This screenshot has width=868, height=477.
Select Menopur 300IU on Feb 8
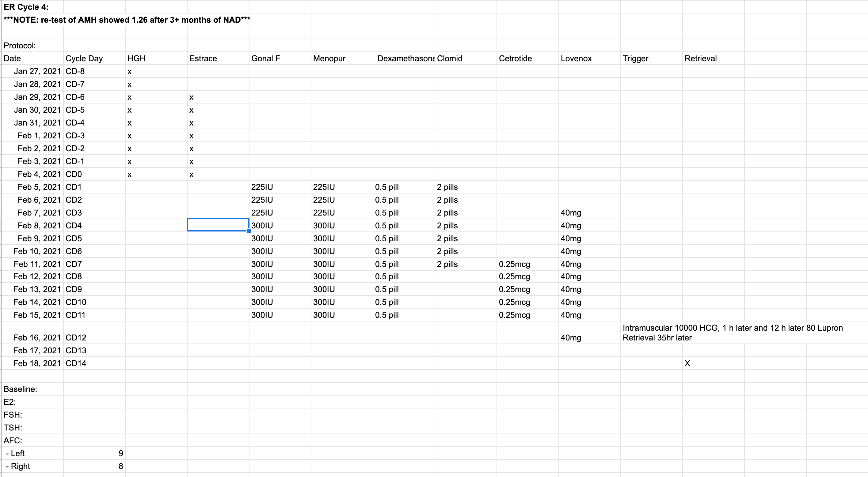tap(324, 226)
